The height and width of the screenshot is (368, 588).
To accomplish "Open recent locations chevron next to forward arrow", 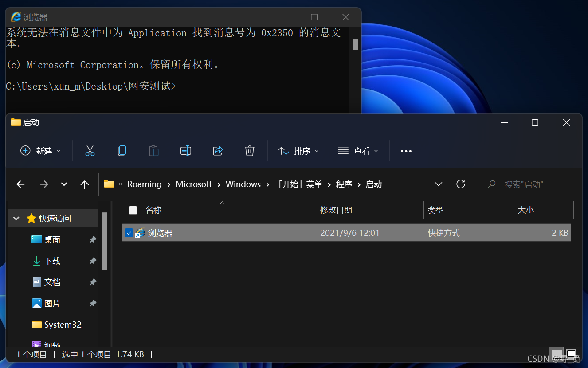I will [64, 184].
